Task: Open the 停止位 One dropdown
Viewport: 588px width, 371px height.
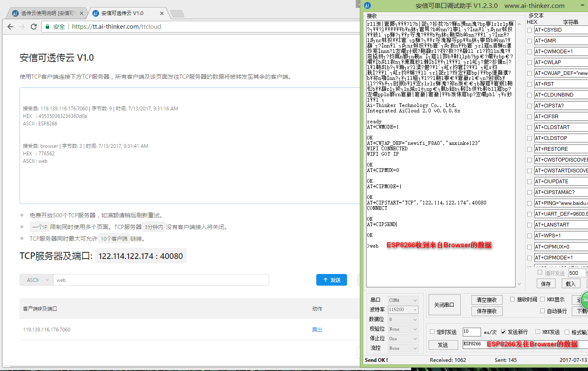Action: pos(403,339)
